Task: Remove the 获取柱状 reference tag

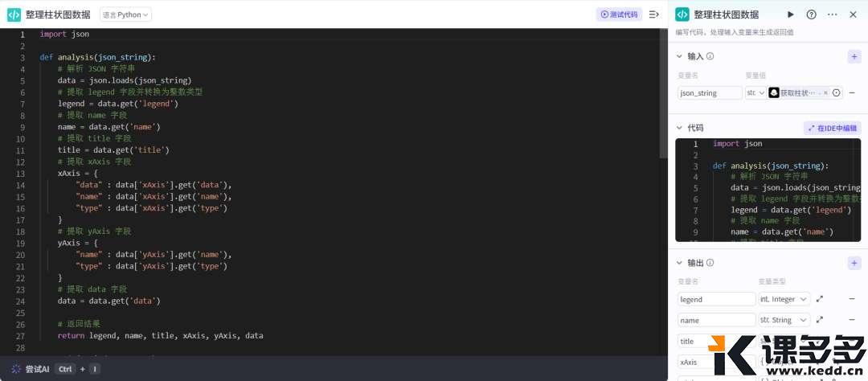Action: point(825,93)
